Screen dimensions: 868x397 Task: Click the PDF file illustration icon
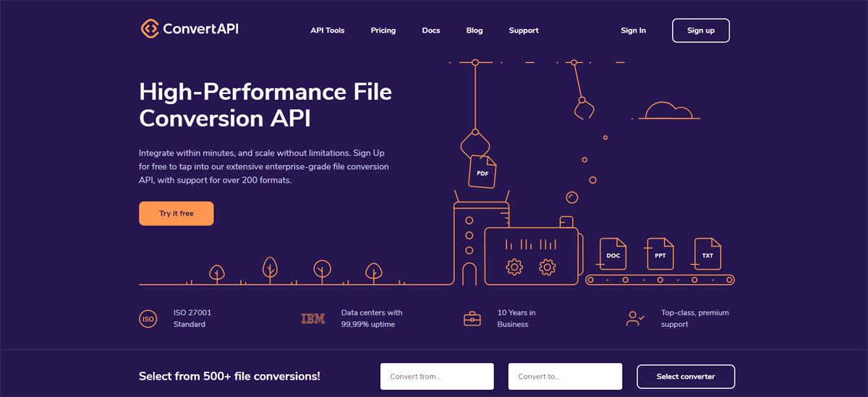point(482,172)
